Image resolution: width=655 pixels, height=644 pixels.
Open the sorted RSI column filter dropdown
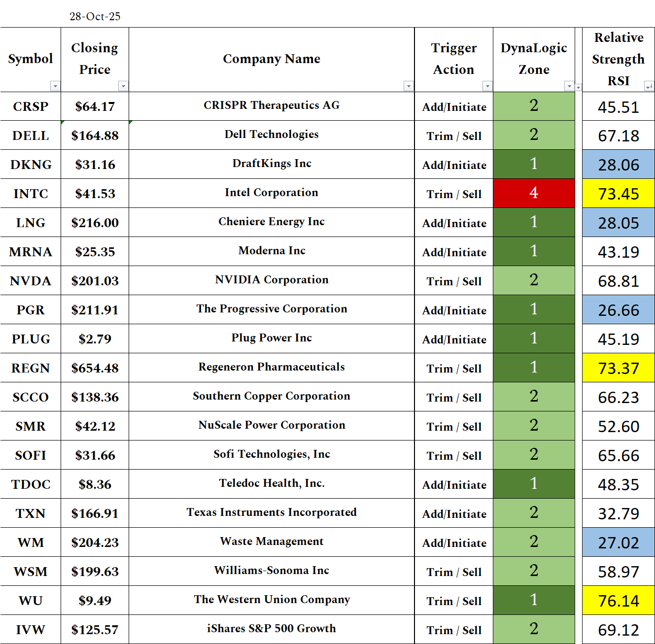tap(649, 86)
